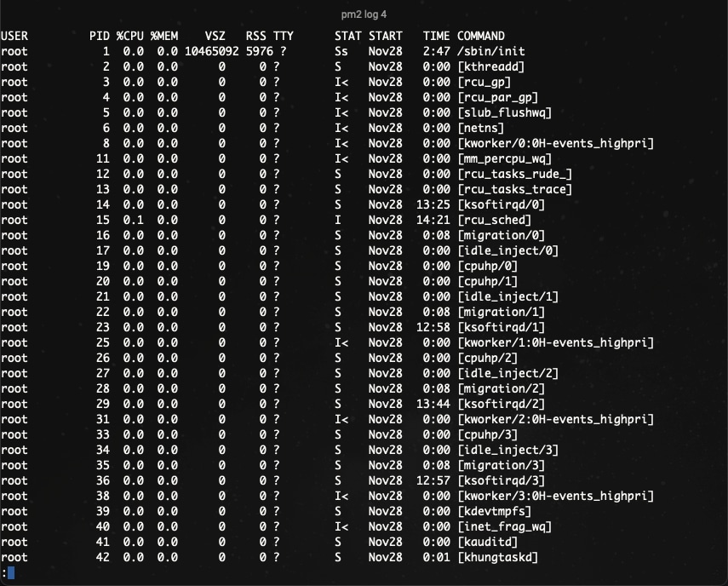Click the [kthreadd] process entry
The image size is (728, 586).
491,66
